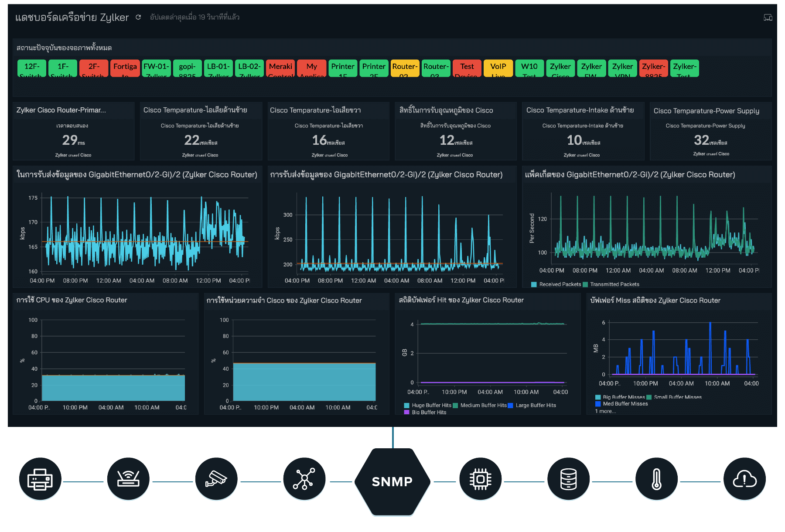Select the CPU chip device icon
This screenshot has width=785, height=532.
coord(481,479)
